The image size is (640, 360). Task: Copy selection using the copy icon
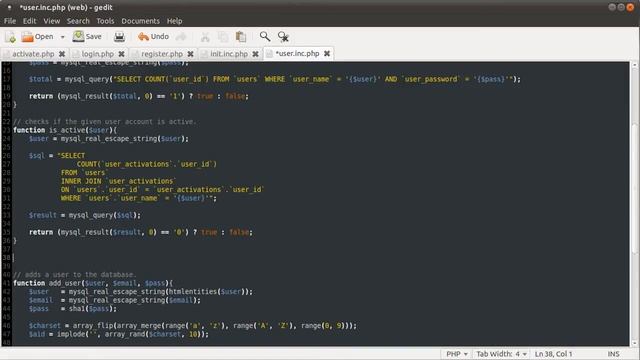(x=223, y=37)
